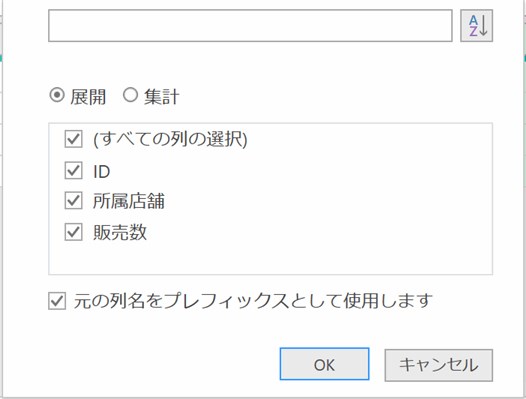
Task: Uncheck the 販売数 column checkbox
Action: click(73, 232)
